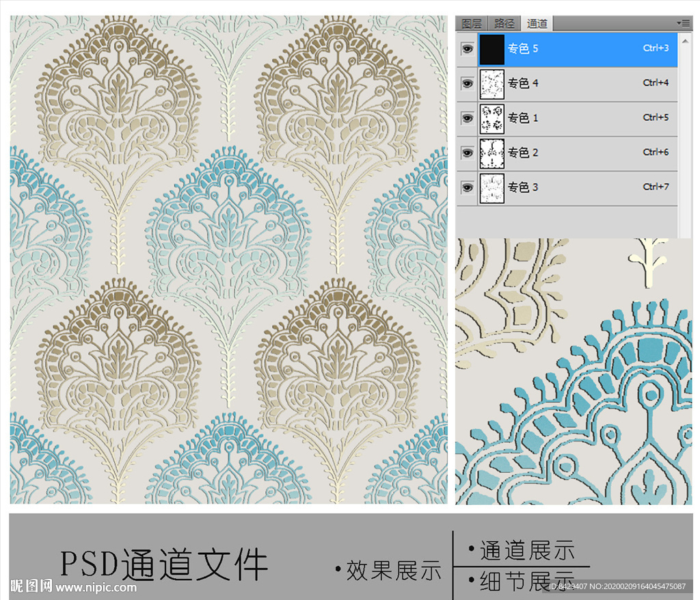The image size is (700, 600).
Task: Select the 专色 2 channel name
Action: click(523, 153)
